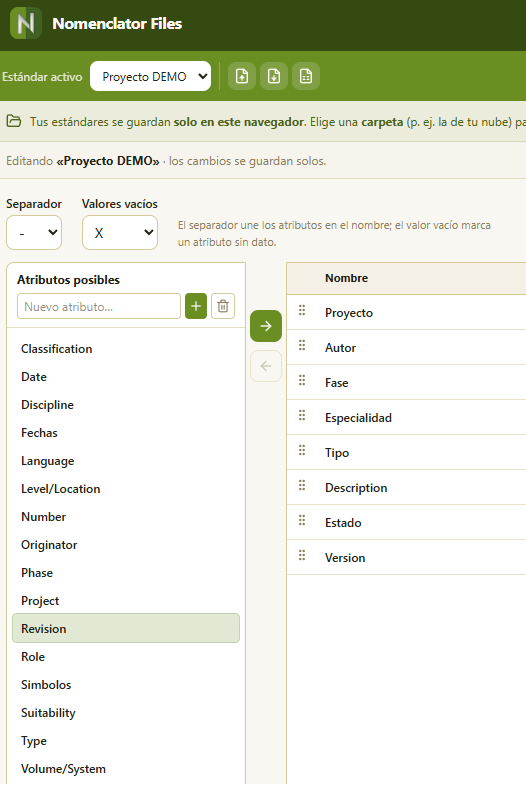Click the Fase name cell
This screenshot has height=785, width=526.
(x=336, y=382)
